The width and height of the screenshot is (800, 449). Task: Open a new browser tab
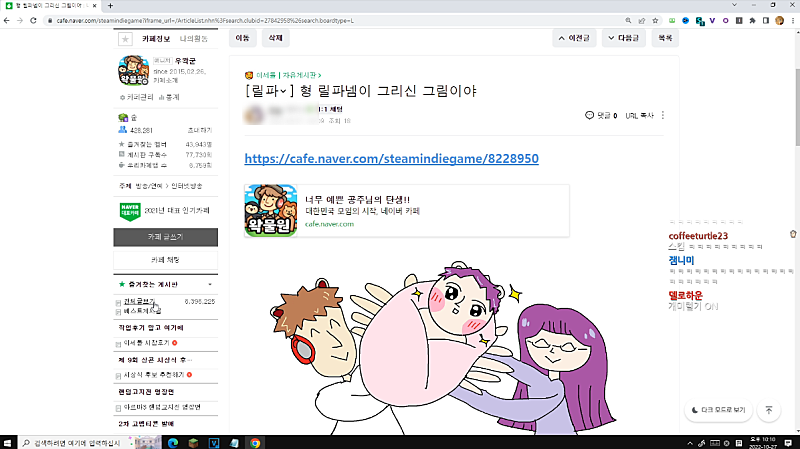click(x=110, y=6)
